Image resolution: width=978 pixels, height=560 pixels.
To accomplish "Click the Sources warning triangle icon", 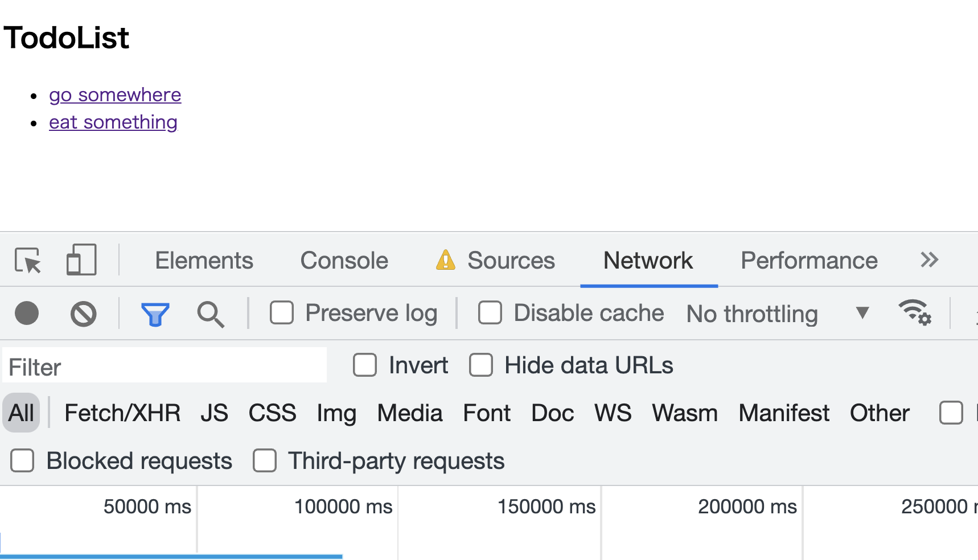I will [446, 260].
